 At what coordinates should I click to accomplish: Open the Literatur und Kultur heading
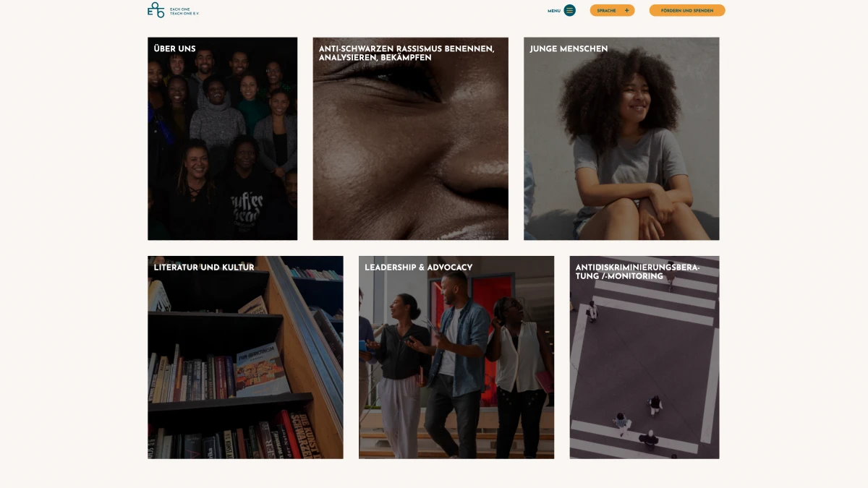(x=204, y=267)
